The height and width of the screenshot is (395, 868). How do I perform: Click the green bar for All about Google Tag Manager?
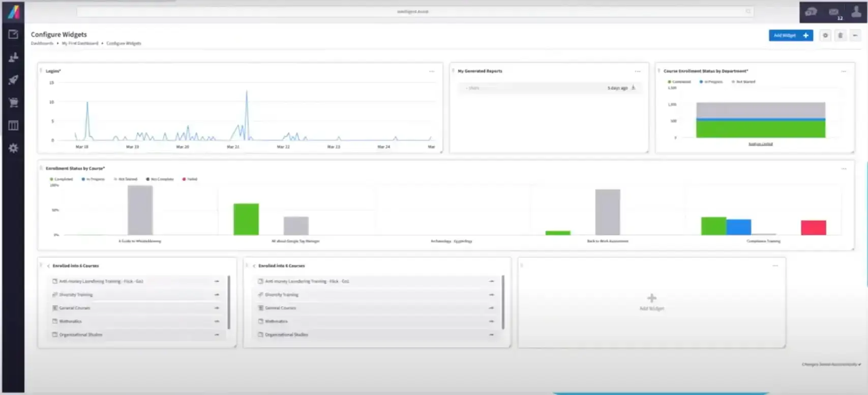[x=246, y=219]
